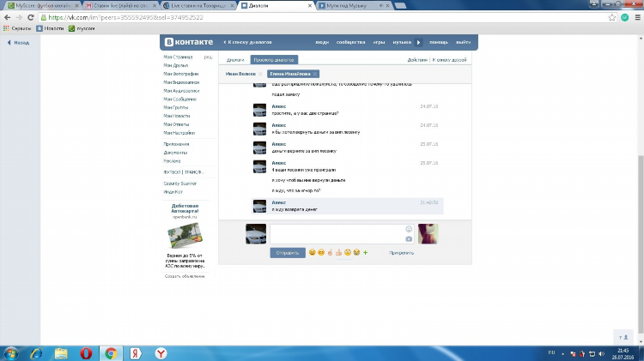
Task: Open the emoji picker smiley icon
Action: click(409, 229)
